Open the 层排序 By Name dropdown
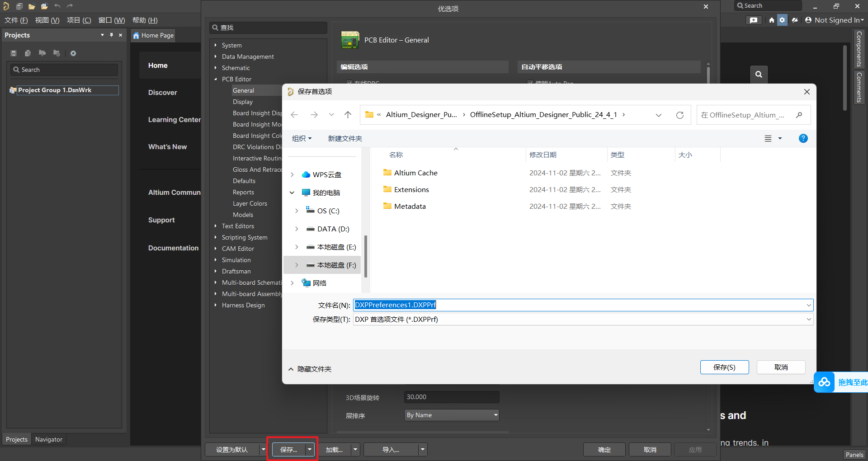Image resolution: width=868 pixels, height=461 pixels. pos(452,415)
